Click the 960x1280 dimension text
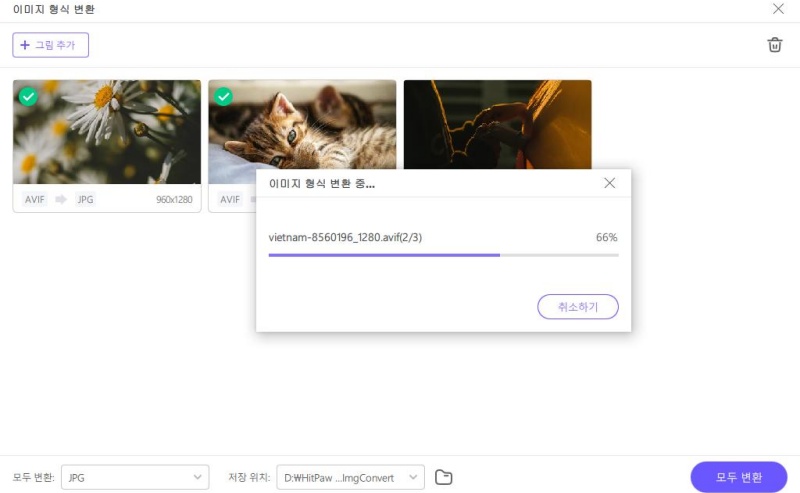 point(174,200)
